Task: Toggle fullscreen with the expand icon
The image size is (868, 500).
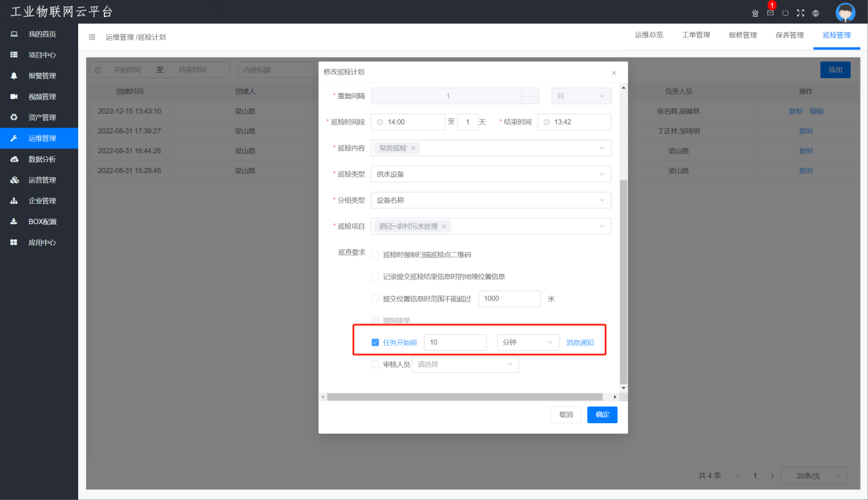Action: coord(801,13)
